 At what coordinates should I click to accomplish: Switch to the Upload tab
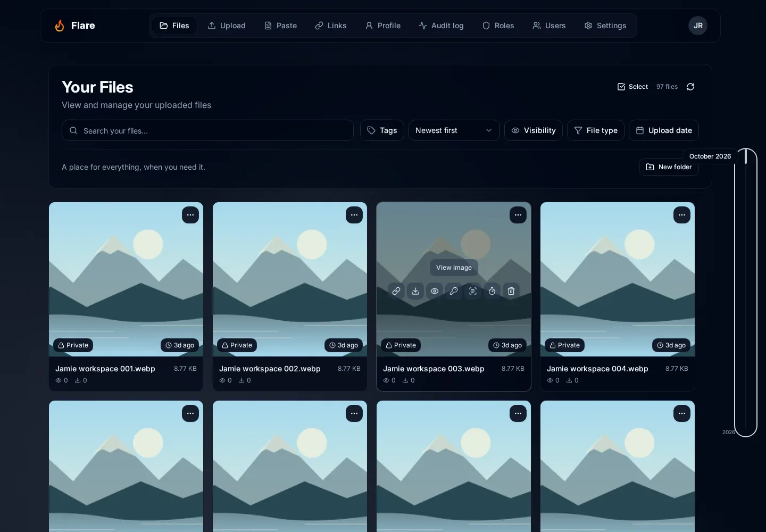tap(227, 26)
